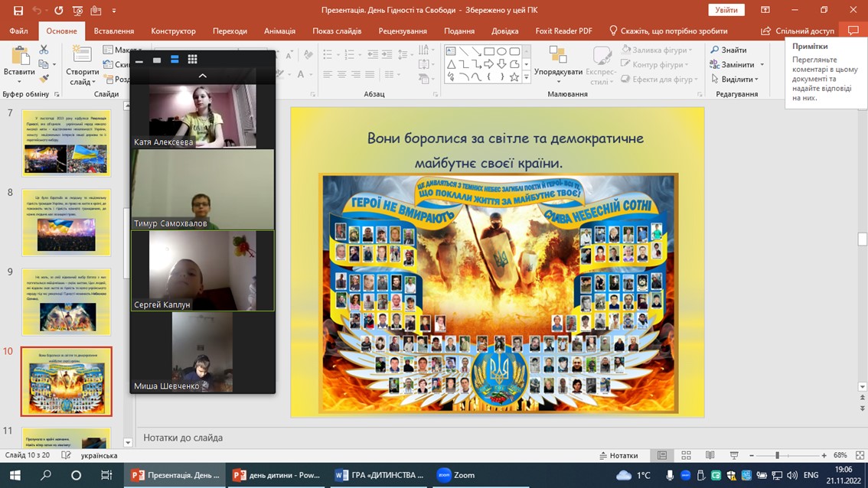868x488 pixels.
Task: Switch to Reading view
Action: coord(710,455)
